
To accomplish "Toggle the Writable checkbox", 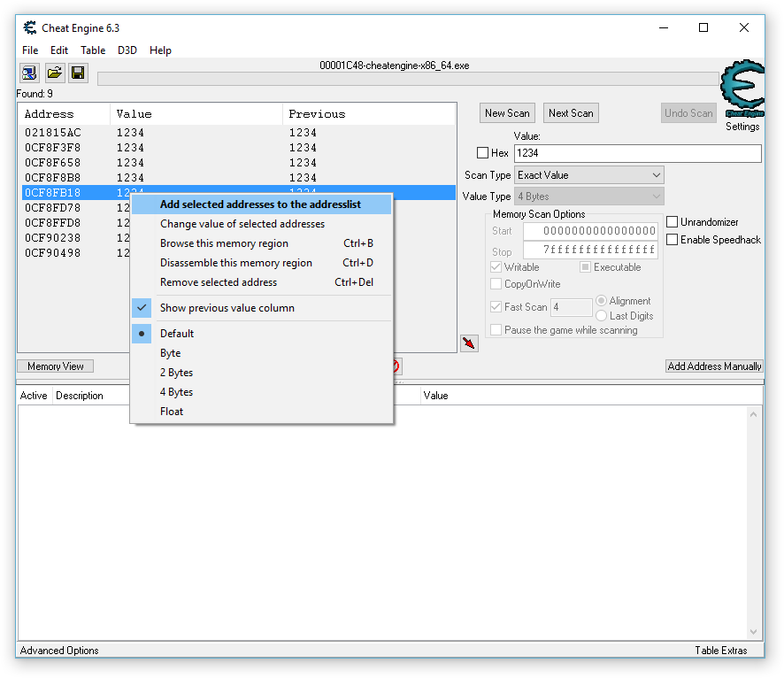I will point(496,267).
